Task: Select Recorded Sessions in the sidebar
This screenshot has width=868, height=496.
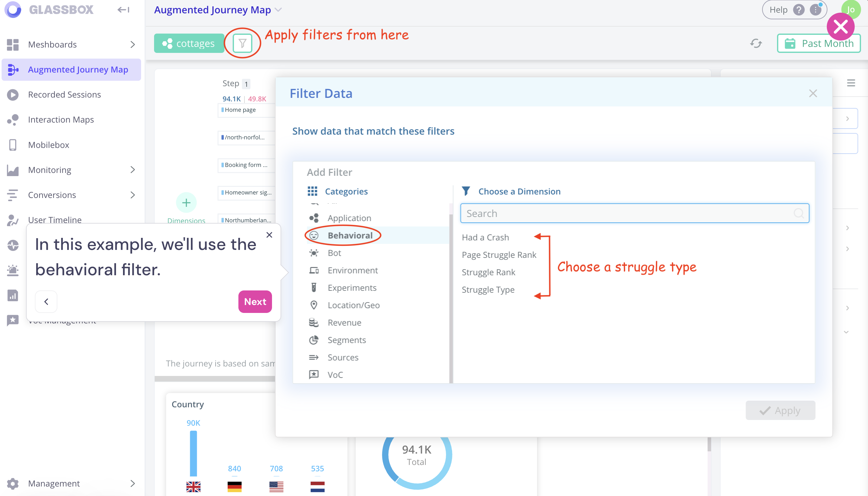Action: 64,94
